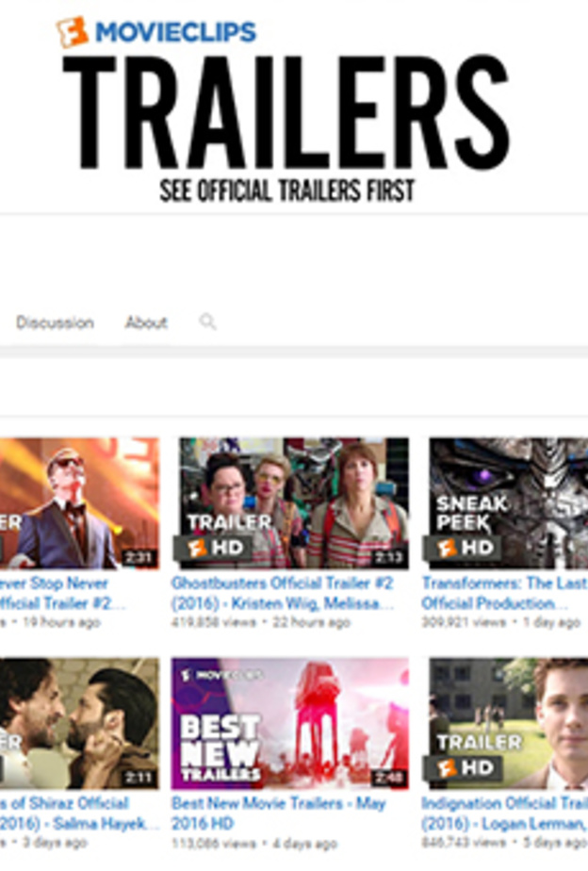The image size is (588, 871).
Task: Click the HD badge on Transformers thumbnail
Action: [463, 548]
